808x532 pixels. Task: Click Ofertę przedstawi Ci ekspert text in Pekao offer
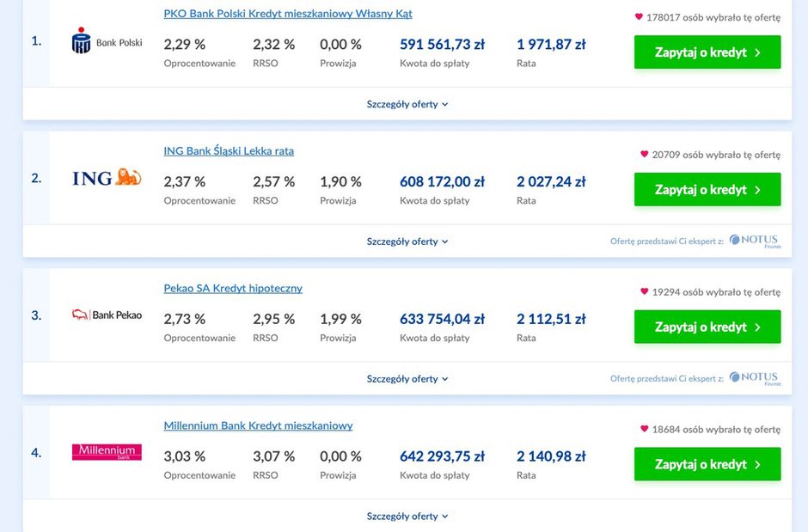(x=667, y=378)
